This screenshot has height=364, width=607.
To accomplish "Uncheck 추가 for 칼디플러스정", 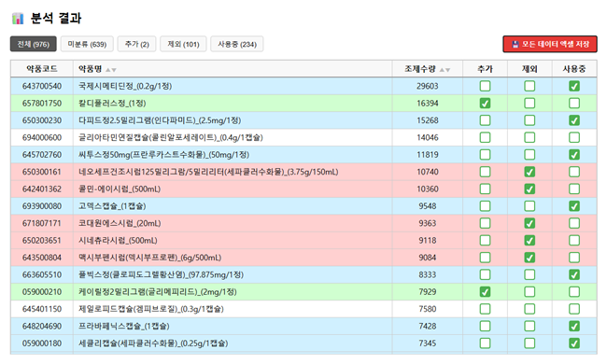I will click(485, 104).
